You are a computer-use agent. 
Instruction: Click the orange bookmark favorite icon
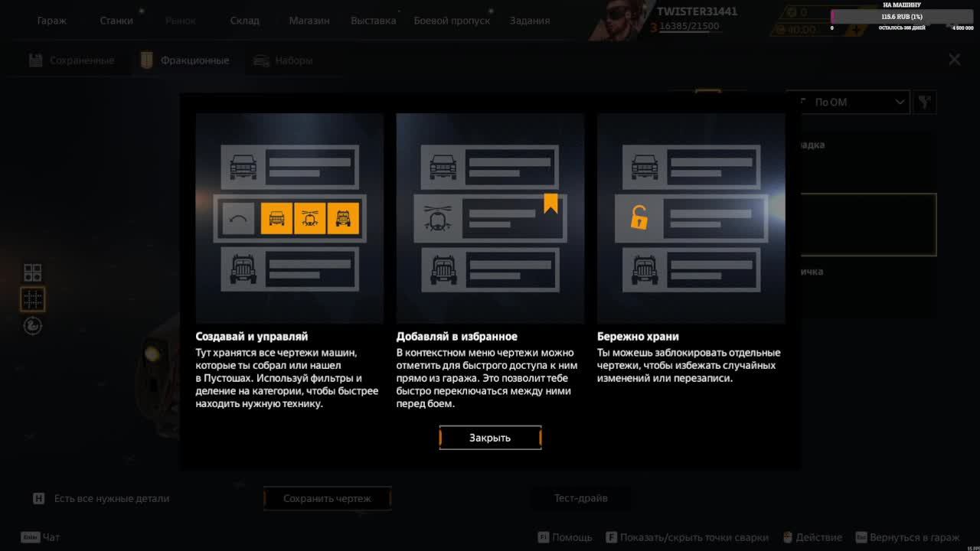point(550,203)
